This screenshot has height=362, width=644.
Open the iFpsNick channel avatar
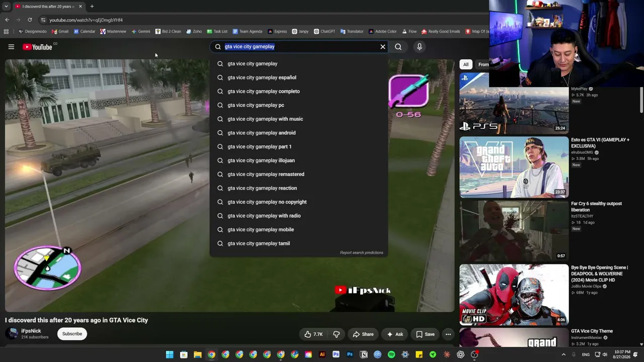(11, 334)
